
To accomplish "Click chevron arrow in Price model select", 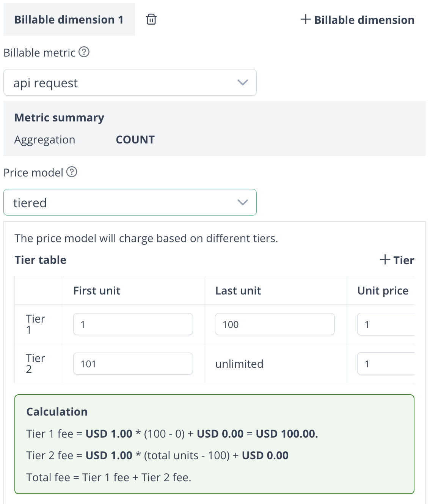I will tap(243, 202).
